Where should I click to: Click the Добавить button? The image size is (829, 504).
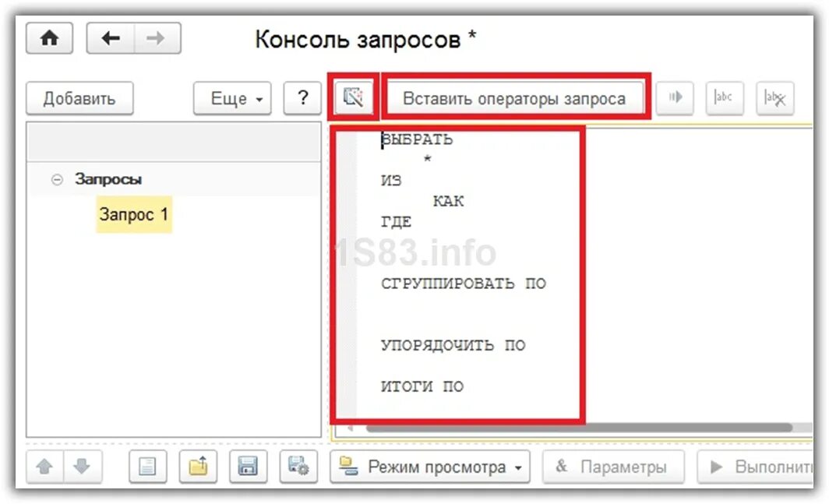pos(79,97)
